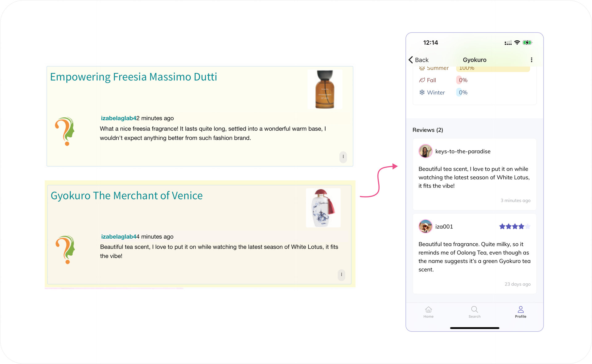The height and width of the screenshot is (364, 592).
Task: Open options menu on Gyokuro Venice review
Action: [x=341, y=275]
